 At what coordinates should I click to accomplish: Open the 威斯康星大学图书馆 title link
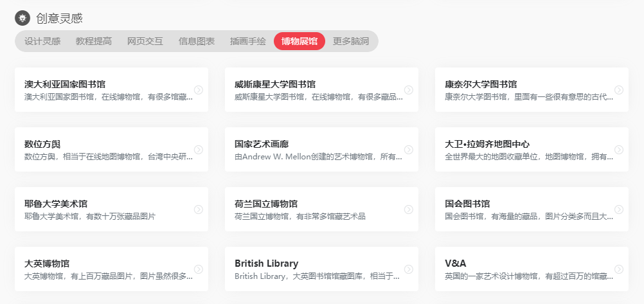coord(275,84)
